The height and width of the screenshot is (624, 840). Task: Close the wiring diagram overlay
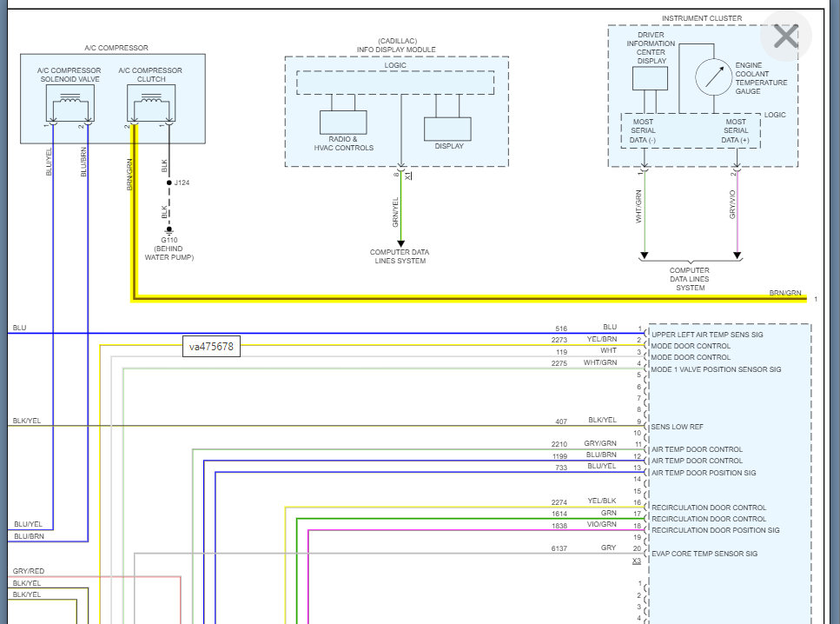tap(786, 36)
